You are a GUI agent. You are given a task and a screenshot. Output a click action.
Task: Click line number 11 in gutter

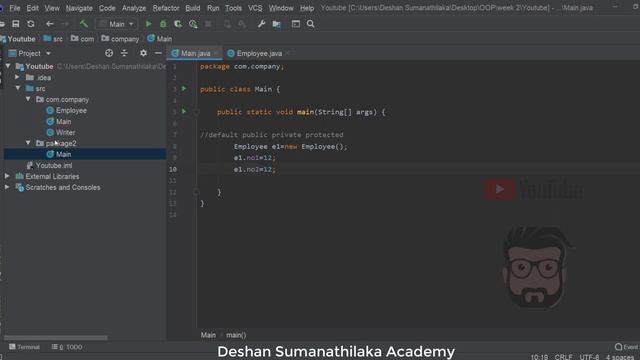(x=173, y=180)
